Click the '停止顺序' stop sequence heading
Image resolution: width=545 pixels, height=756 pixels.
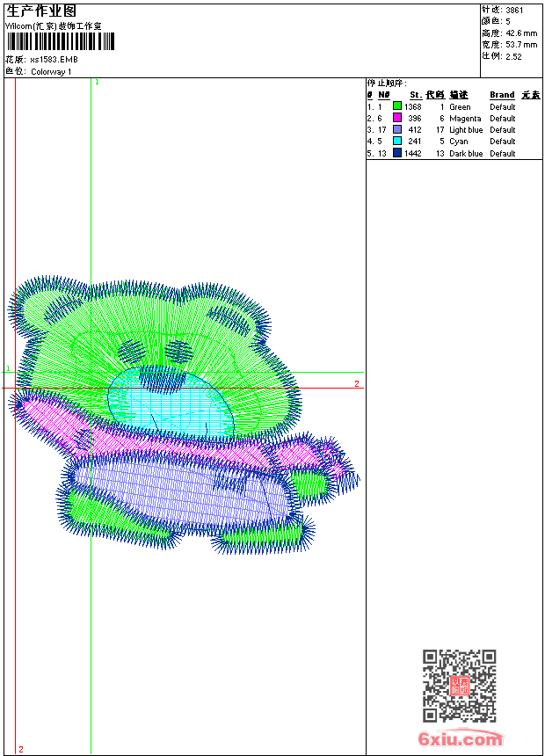click(x=386, y=83)
